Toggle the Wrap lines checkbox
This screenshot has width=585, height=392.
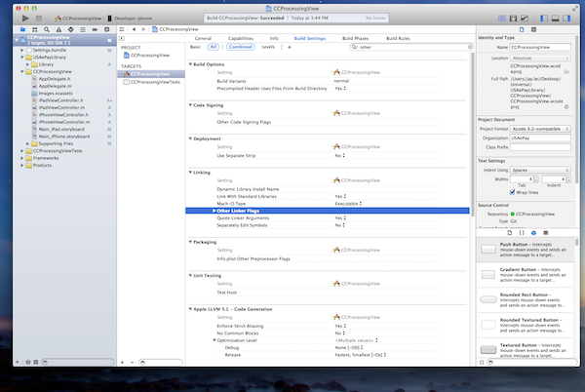tap(512, 193)
